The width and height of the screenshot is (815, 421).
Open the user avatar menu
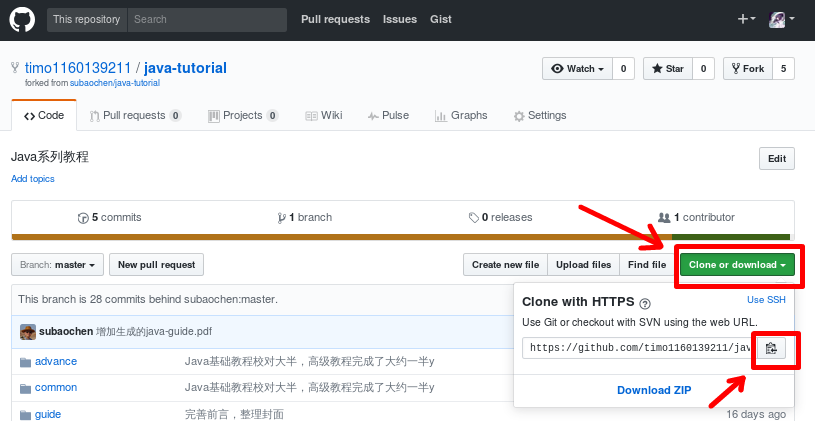coord(781,20)
